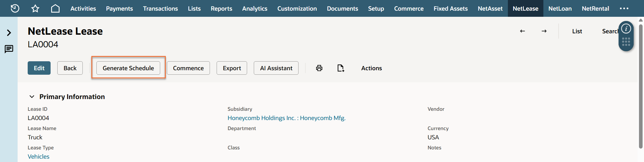Screen dimensions: 644x162
Task: Open the Fixed Assets menu
Action: [451, 8]
